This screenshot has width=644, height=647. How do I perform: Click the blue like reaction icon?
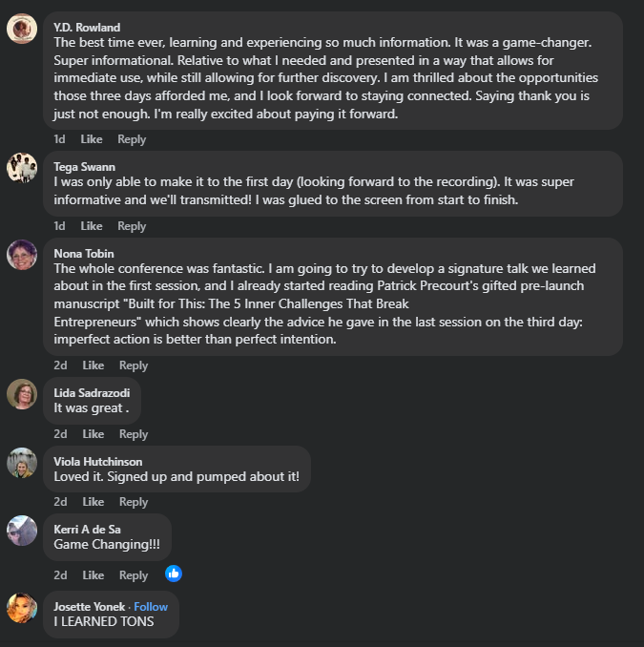[x=174, y=574]
